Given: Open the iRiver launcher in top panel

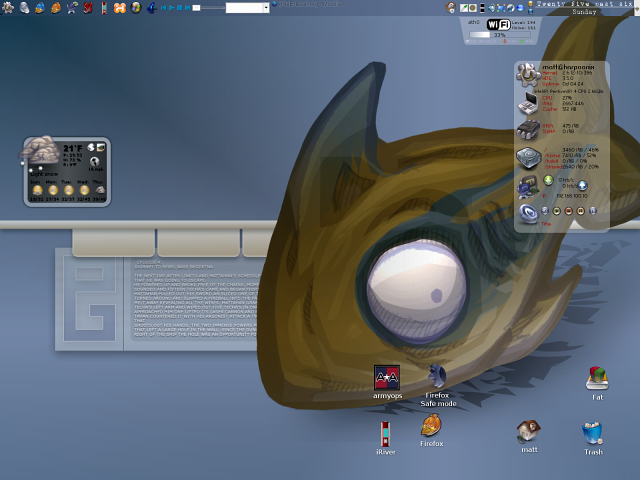Looking at the screenshot, I should pyautogui.click(x=104, y=7).
